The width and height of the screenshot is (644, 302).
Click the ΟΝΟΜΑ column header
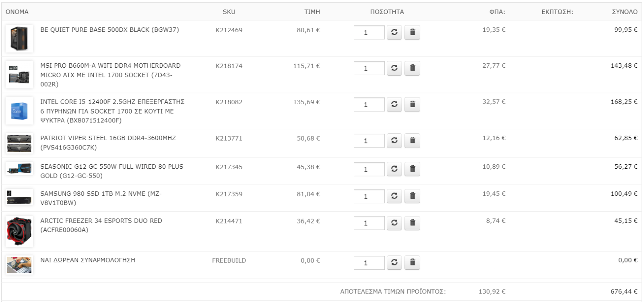(17, 12)
